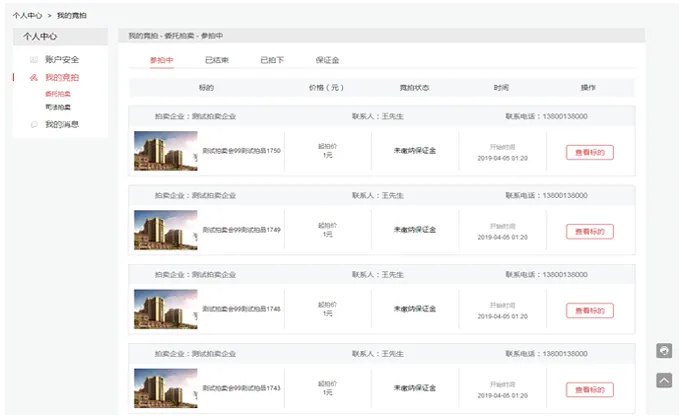Viewport: 684px width, 418px height.
Task: Open the building thumbnail for item 1749
Action: (x=166, y=230)
